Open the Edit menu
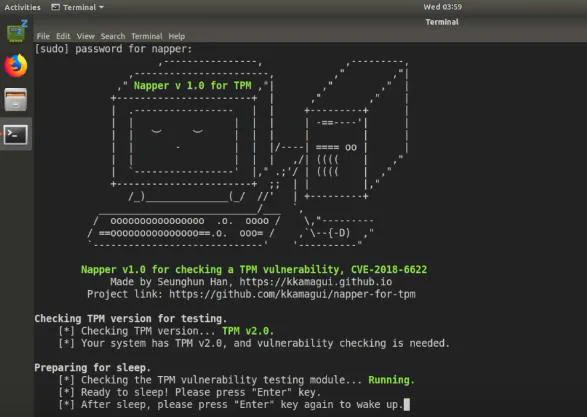The width and height of the screenshot is (587, 417). click(x=63, y=36)
